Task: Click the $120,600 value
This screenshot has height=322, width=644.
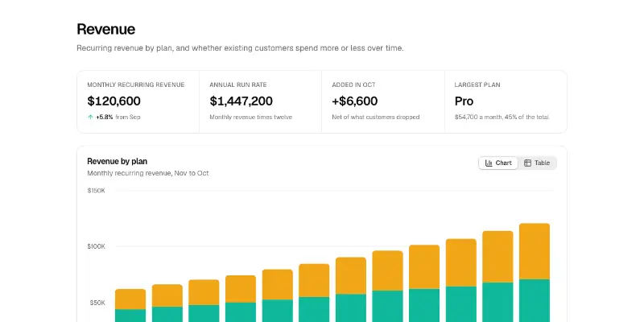Action: (x=114, y=101)
